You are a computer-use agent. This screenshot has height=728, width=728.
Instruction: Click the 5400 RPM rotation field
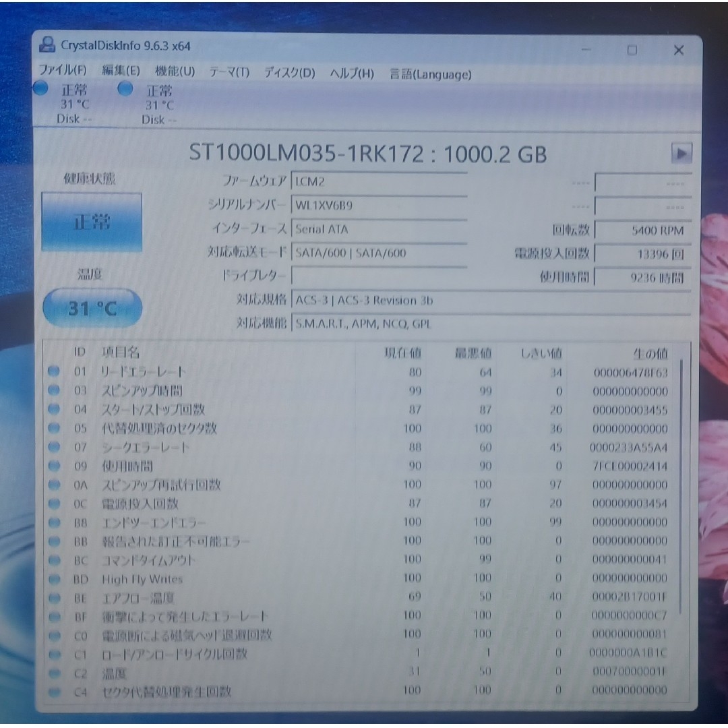[643, 231]
